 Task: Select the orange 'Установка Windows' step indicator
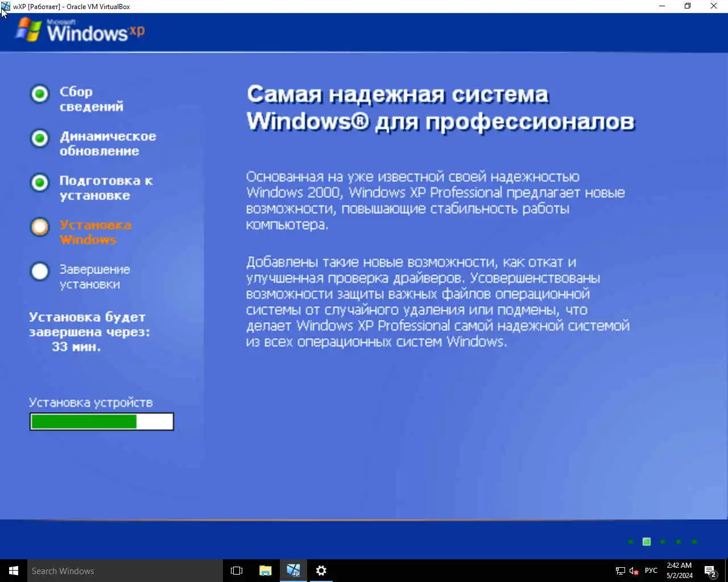(40, 227)
